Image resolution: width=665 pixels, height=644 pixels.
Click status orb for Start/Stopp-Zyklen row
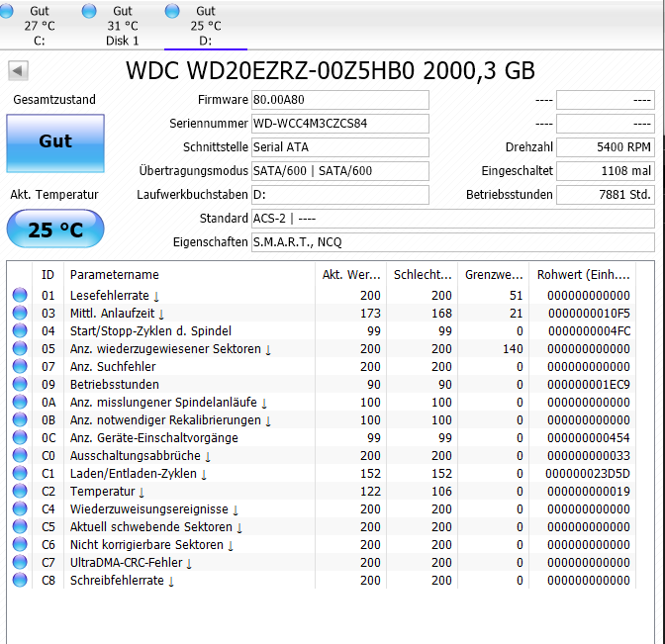click(20, 330)
